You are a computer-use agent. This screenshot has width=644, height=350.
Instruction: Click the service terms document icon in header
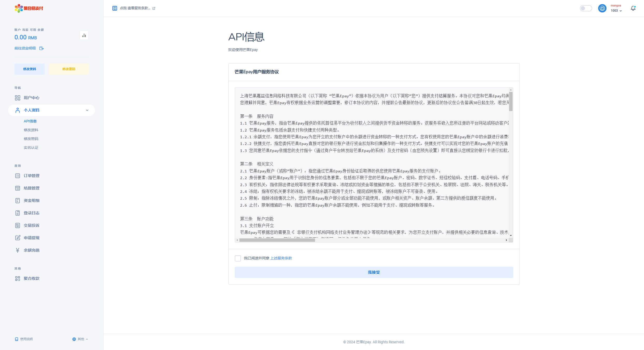[115, 8]
